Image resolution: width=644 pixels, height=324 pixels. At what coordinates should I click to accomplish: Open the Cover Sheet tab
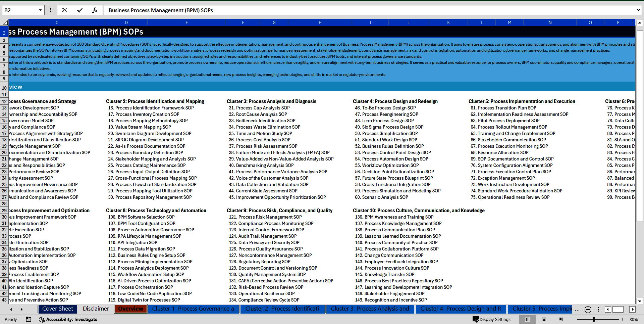[58, 309]
